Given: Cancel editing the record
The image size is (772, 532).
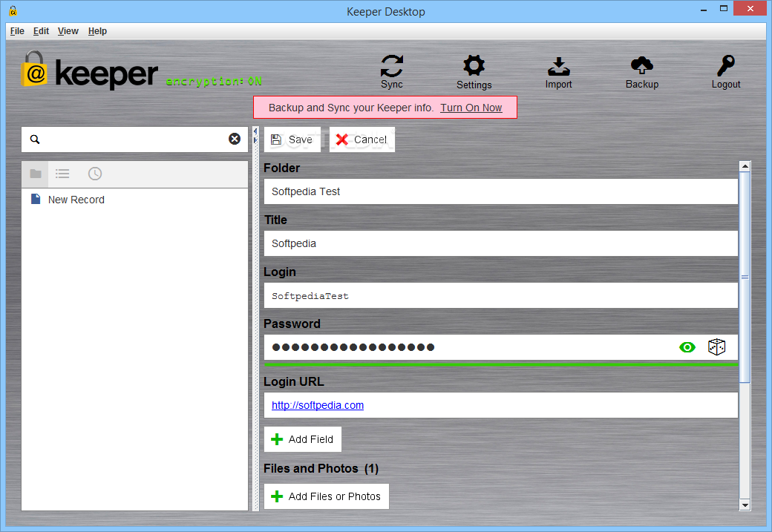Looking at the screenshot, I should (x=362, y=139).
